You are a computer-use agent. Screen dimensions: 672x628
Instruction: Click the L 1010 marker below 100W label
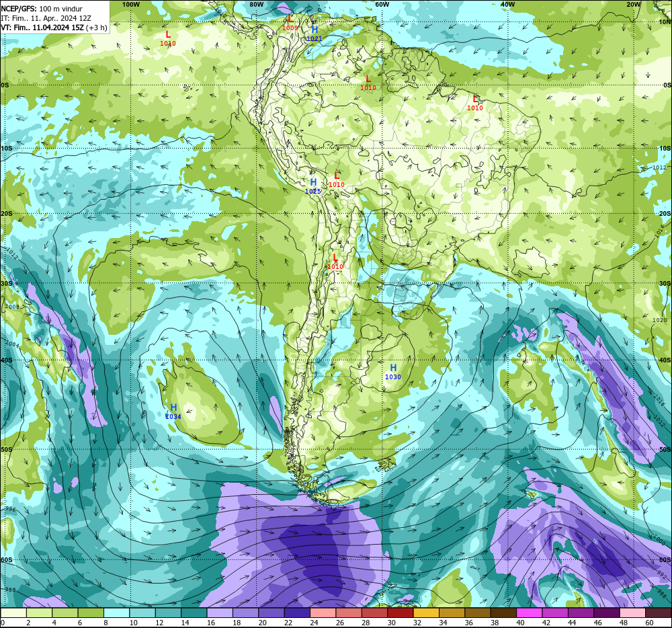[x=168, y=38]
